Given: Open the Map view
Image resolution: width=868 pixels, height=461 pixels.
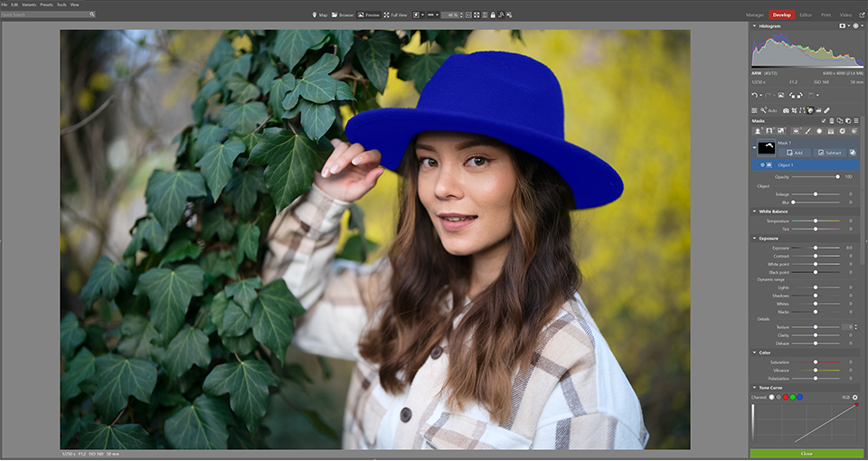Looking at the screenshot, I should click(x=319, y=15).
